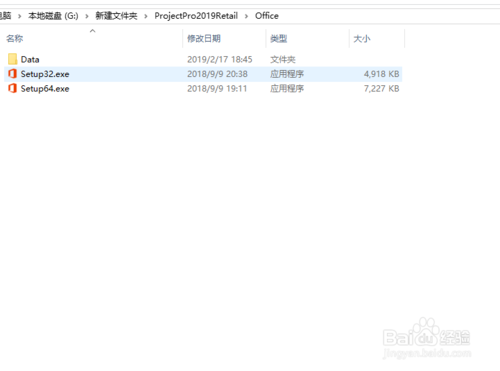Screen dimensions: 500x371
Task: Go to 本地磁盘 (G:) in breadcrumb
Action: (x=53, y=16)
